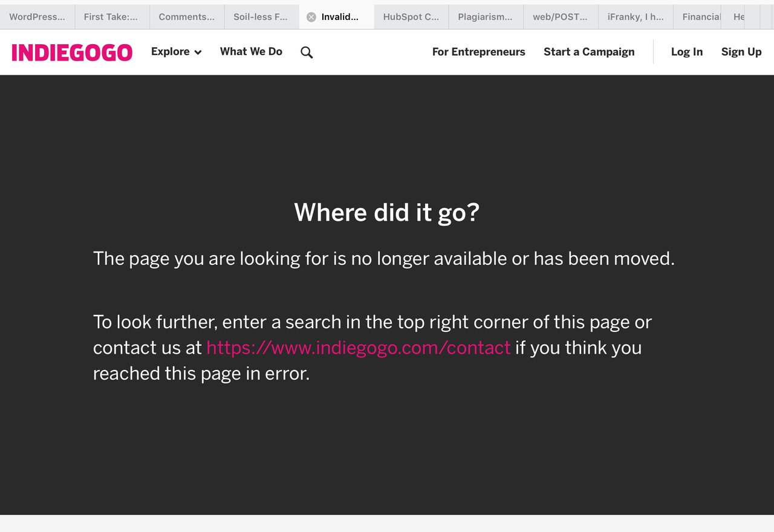The width and height of the screenshot is (774, 532).
Task: Switch to the iFranky tab
Action: pos(635,17)
